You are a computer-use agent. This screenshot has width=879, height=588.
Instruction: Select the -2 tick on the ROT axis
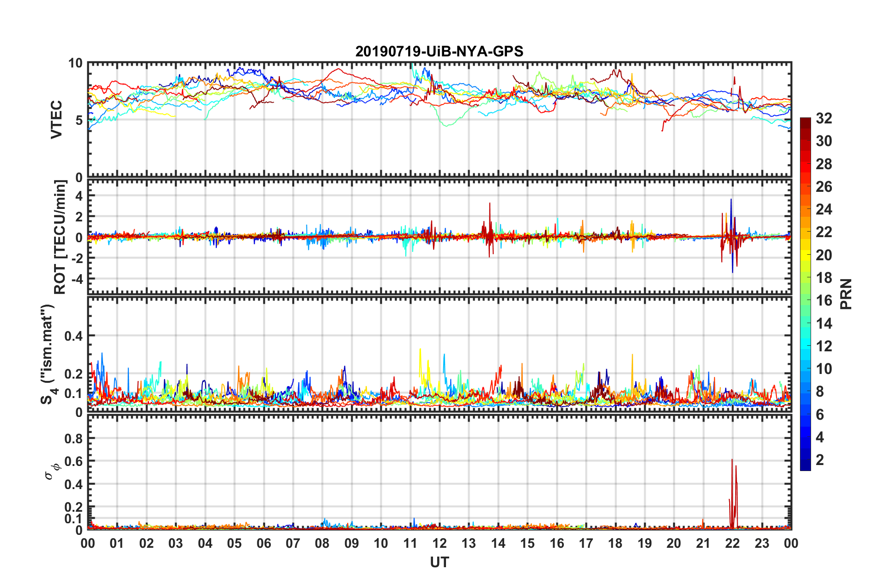point(76,258)
